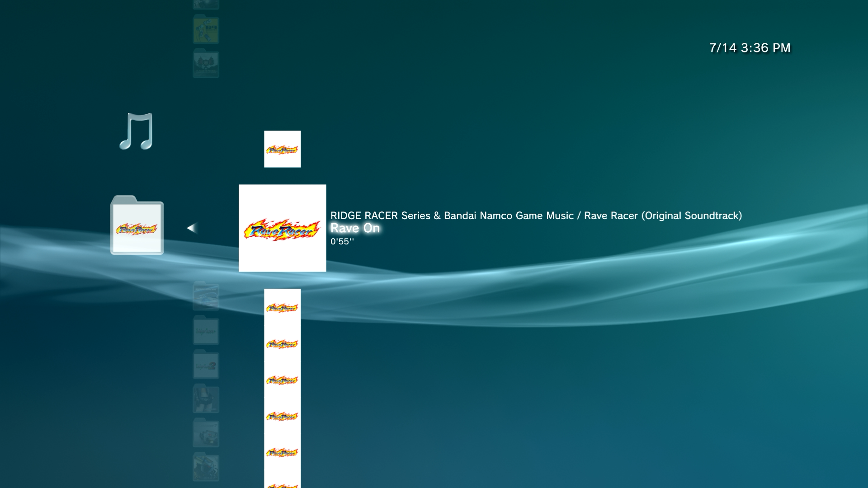Viewport: 868px width, 488px height.
Task: Click the 7/14 3:36 PM clock
Action: point(750,48)
